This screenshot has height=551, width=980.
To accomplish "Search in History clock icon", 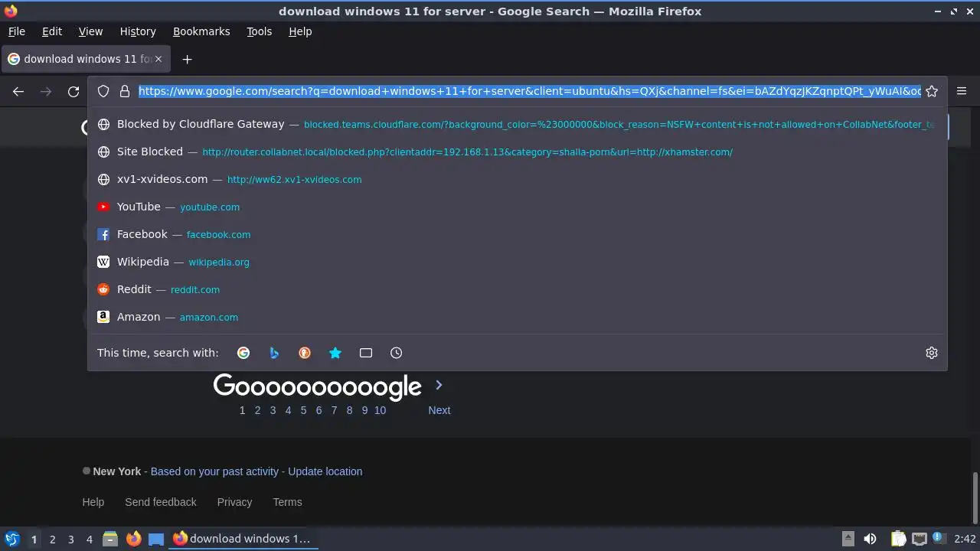I will (396, 353).
